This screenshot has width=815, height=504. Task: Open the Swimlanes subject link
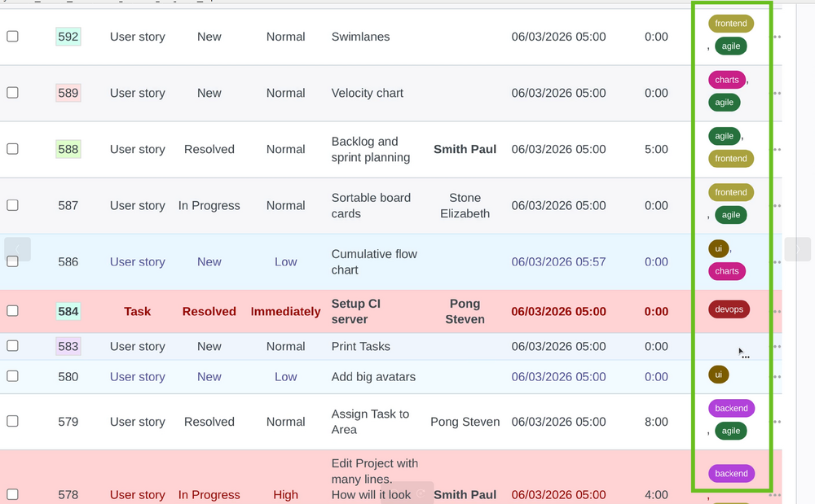coord(361,37)
